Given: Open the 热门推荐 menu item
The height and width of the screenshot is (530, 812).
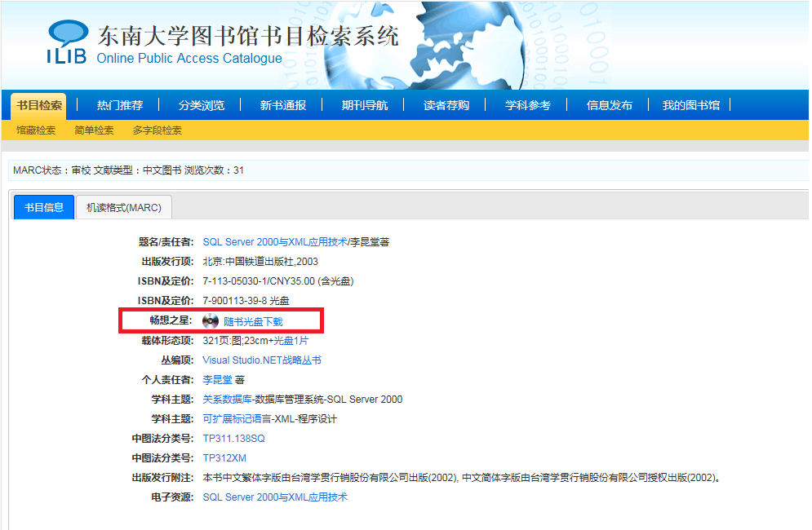Looking at the screenshot, I should (120, 105).
